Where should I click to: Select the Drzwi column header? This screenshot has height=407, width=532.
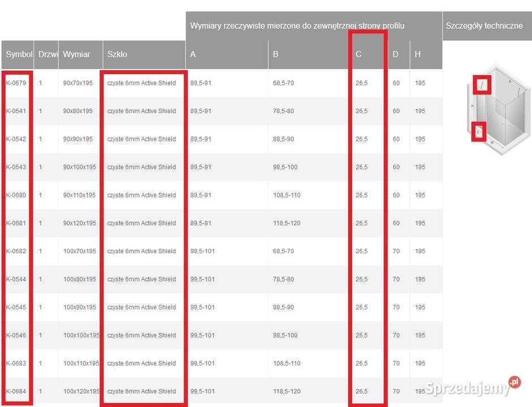45,55
